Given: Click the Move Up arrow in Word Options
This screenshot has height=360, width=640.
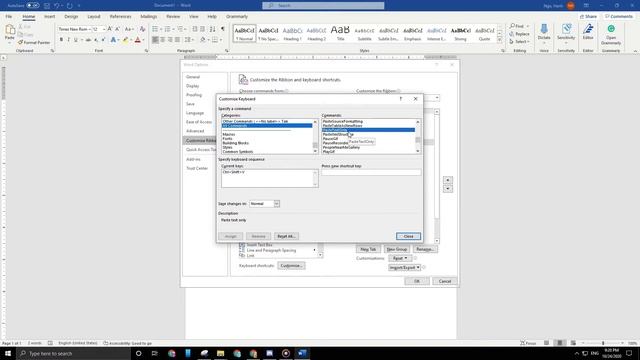Looking at the screenshot, I should click(x=448, y=180).
